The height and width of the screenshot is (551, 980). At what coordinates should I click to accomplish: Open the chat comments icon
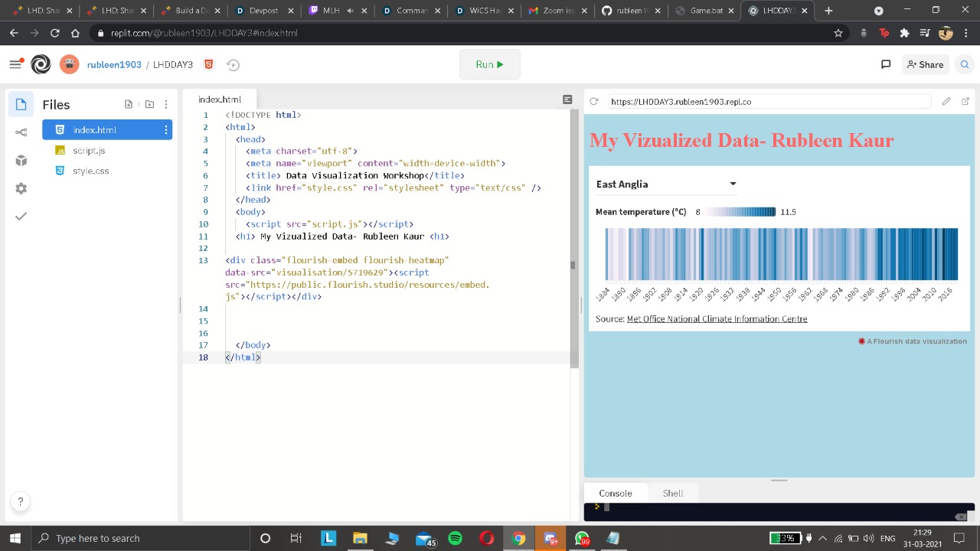tap(886, 64)
